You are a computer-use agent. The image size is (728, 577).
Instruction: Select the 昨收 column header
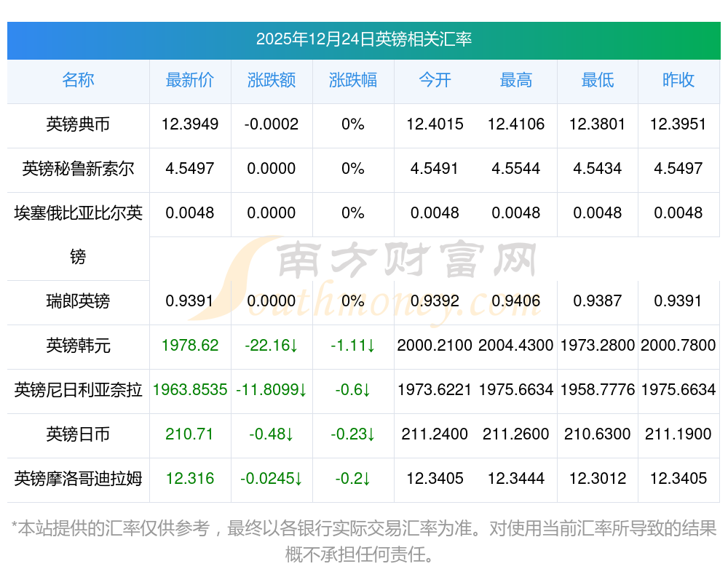678,80
